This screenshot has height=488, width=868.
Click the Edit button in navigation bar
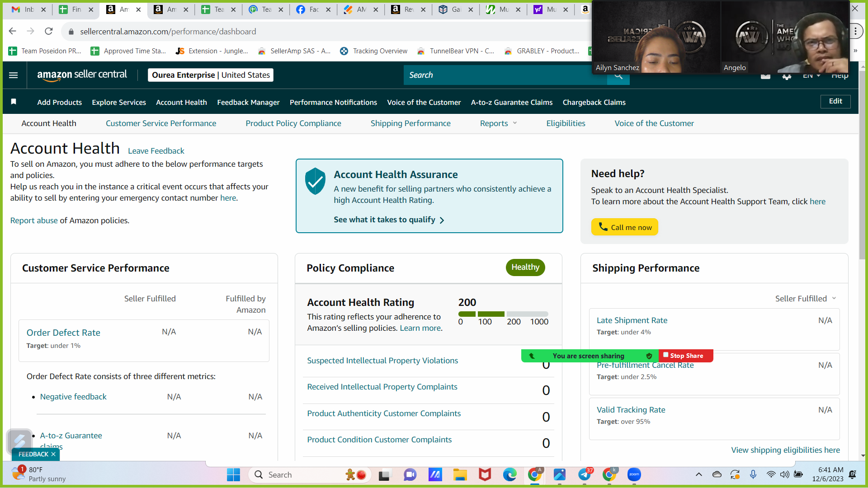pos(835,101)
